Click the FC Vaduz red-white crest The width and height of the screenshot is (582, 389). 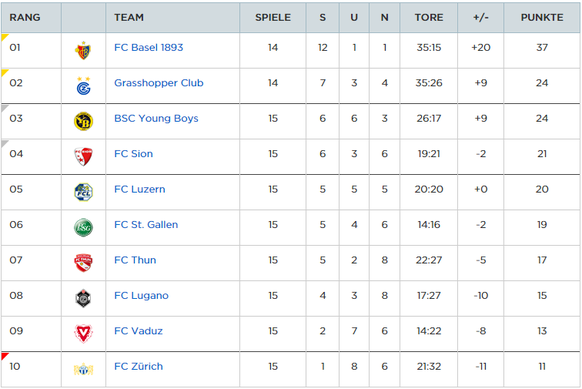click(x=84, y=334)
